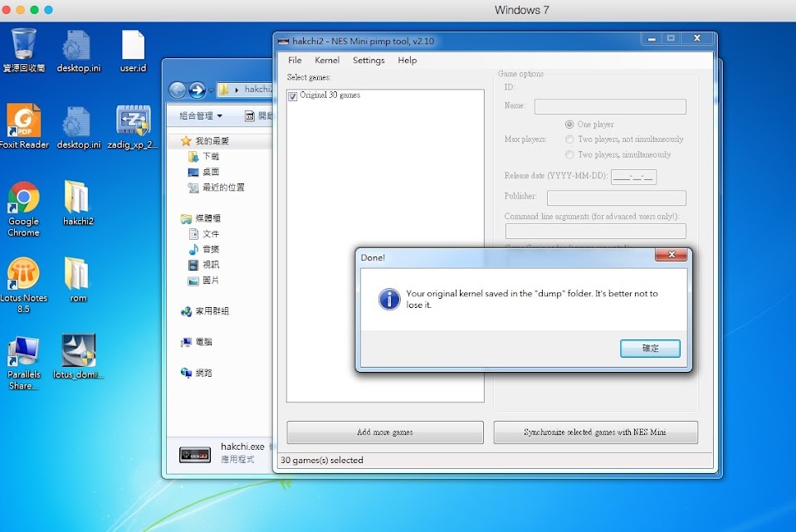Open 桌面 desktop in Explorer sidebar

(203, 172)
